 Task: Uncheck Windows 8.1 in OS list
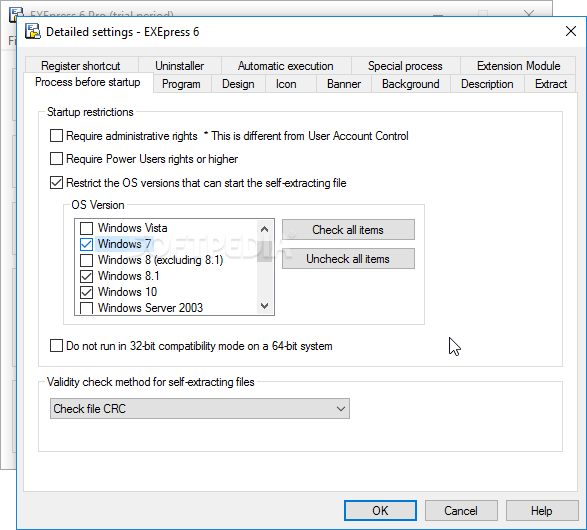[x=86, y=276]
